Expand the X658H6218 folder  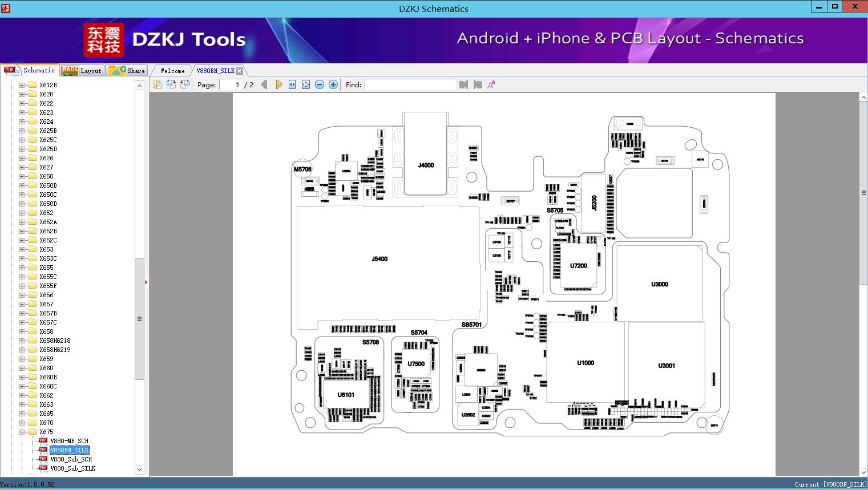[22, 341]
